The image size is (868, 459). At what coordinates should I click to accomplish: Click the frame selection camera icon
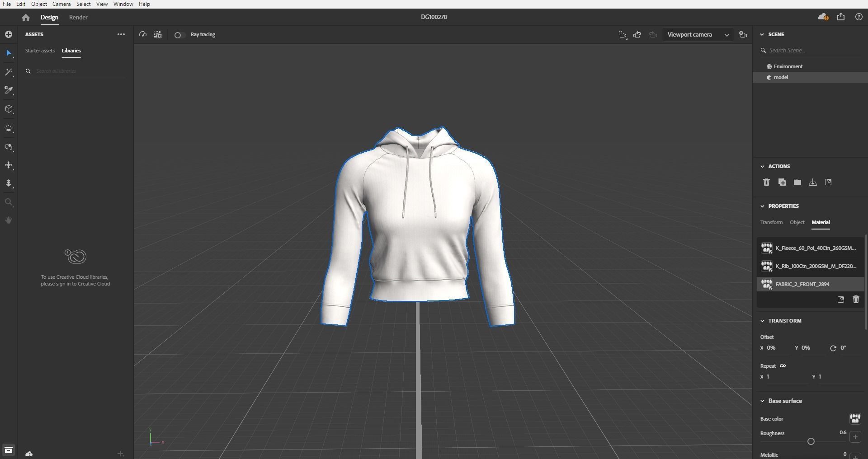[x=623, y=35]
